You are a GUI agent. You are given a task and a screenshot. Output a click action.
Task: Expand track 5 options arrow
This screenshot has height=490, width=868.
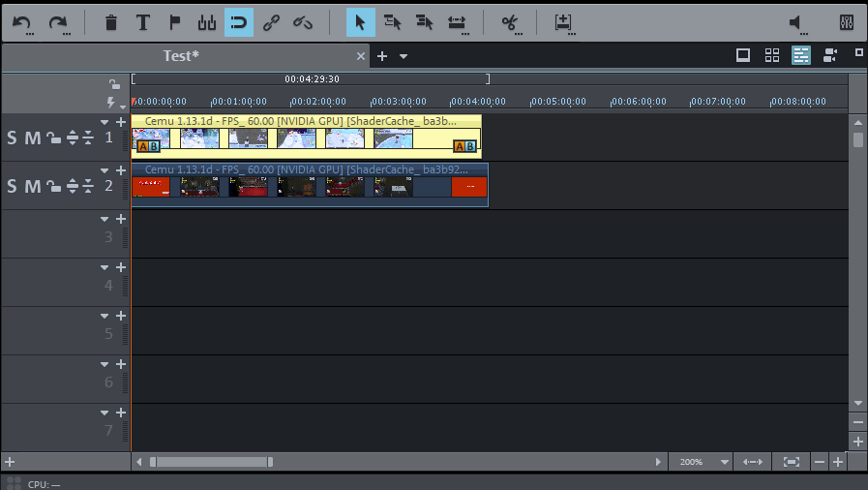pyautogui.click(x=105, y=316)
